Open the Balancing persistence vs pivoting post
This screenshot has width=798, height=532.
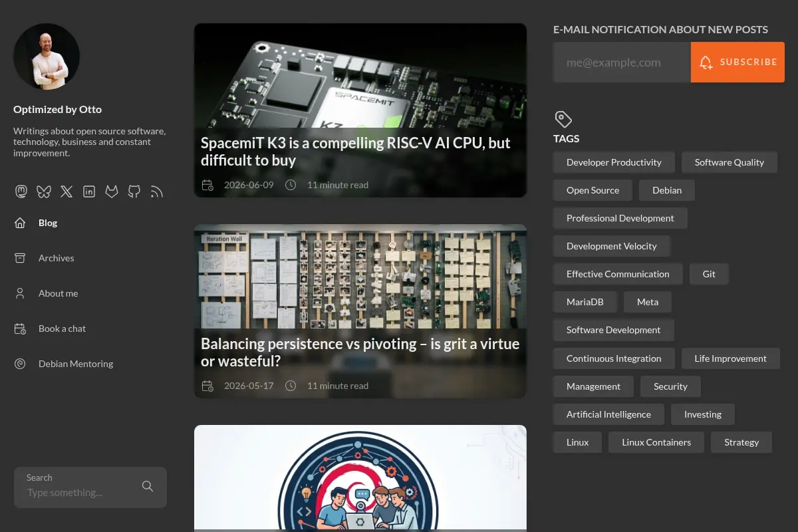click(x=360, y=352)
